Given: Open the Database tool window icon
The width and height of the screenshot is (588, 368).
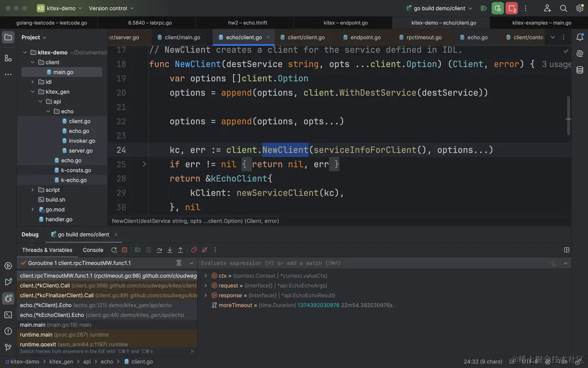Looking at the screenshot, I should 580,70.
